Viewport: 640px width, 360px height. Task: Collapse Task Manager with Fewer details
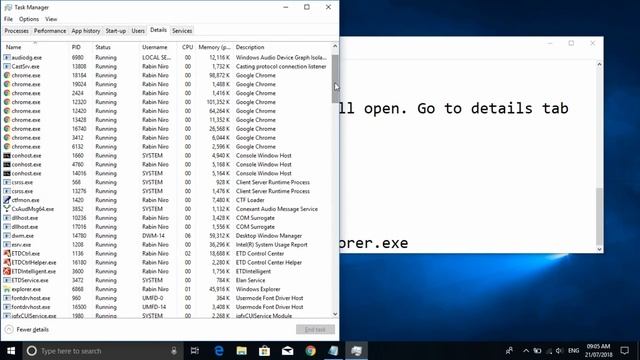point(27,329)
